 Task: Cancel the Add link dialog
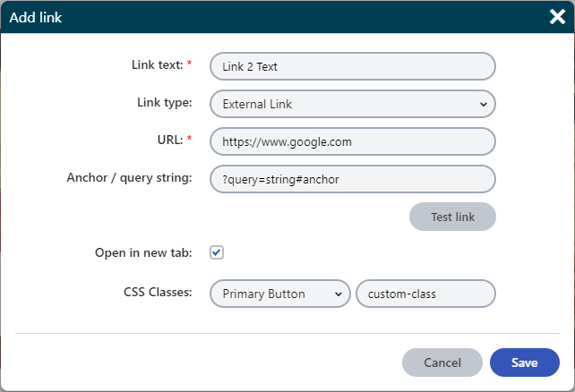(x=442, y=362)
